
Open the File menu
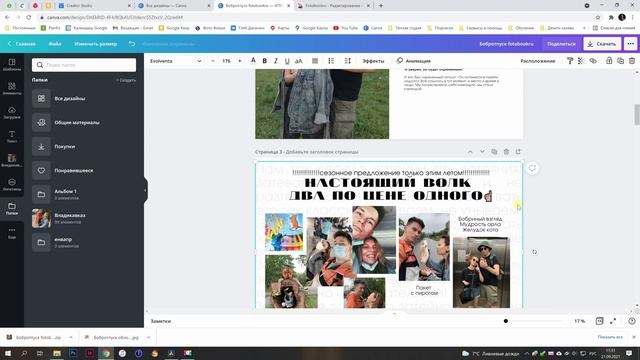pos(55,44)
